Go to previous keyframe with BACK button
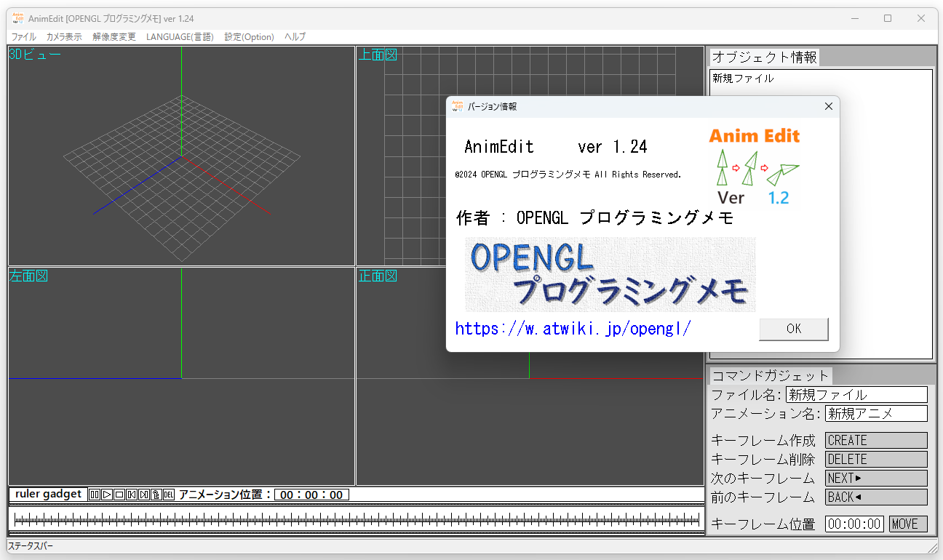Viewport: 943px width, 560px height. point(876,497)
